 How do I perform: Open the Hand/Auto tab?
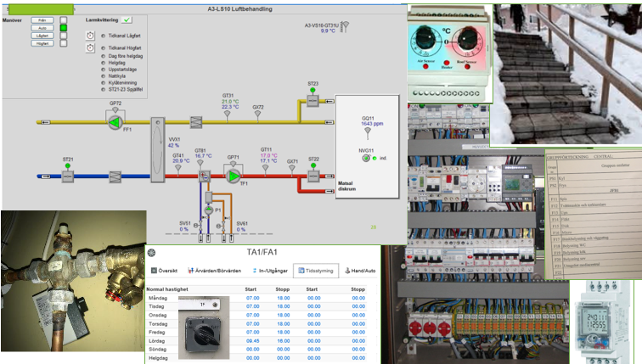click(x=360, y=271)
